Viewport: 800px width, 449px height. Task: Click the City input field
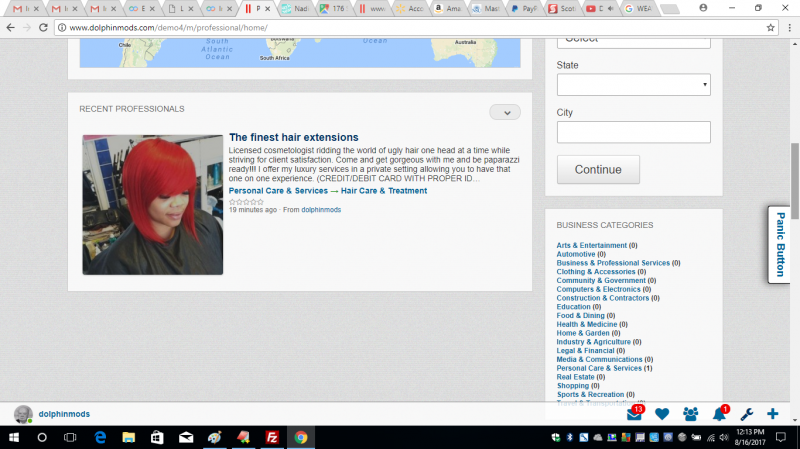tap(633, 132)
